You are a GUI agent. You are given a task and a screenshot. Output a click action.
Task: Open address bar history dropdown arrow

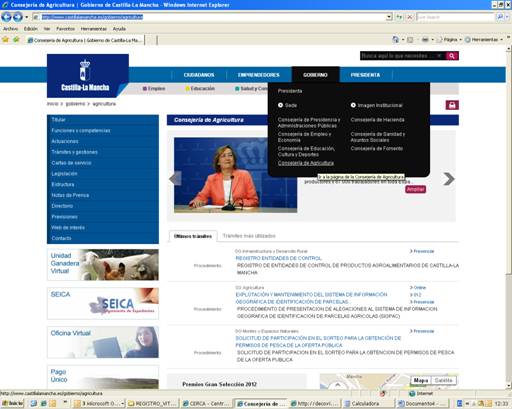pyautogui.click(x=389, y=17)
